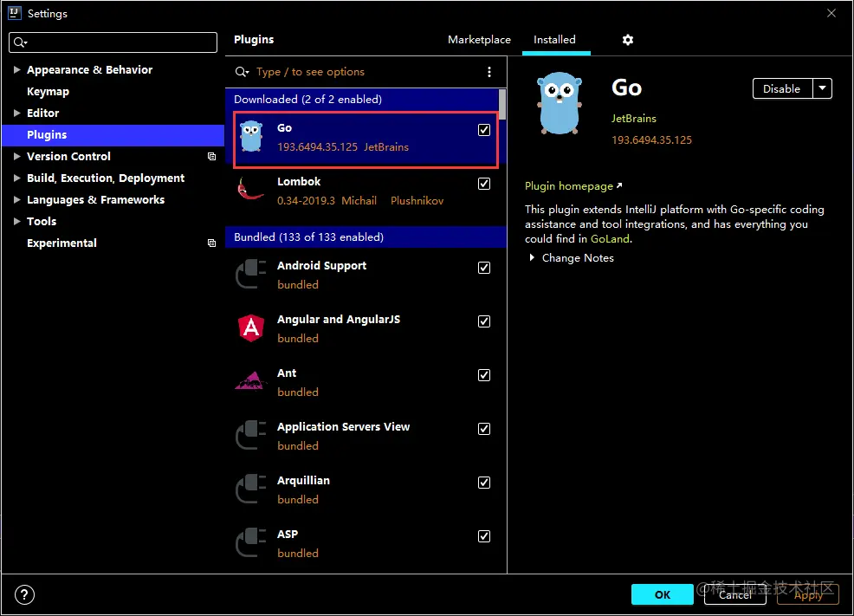
Task: Click the Version Control project-level copy icon
Action: [x=211, y=156]
